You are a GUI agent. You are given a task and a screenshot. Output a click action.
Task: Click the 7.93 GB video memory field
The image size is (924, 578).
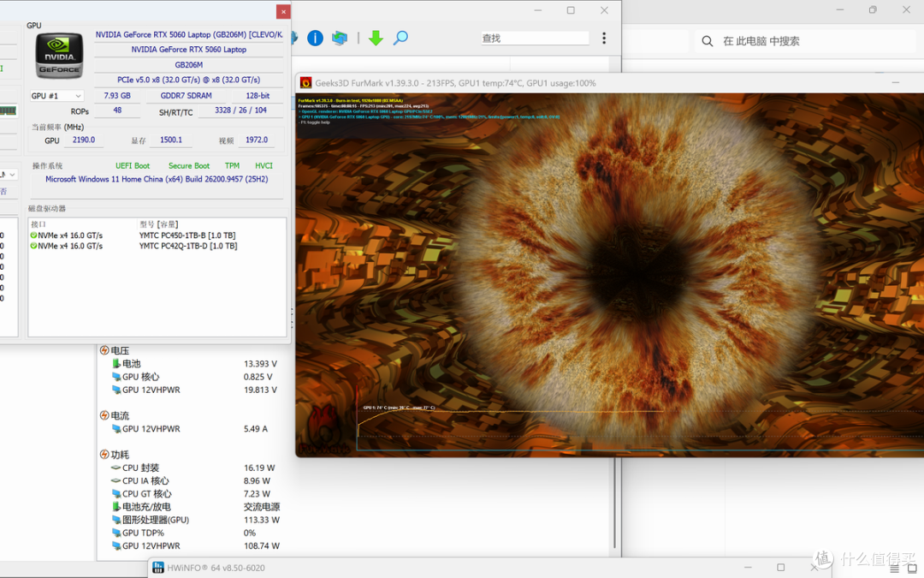click(x=117, y=96)
